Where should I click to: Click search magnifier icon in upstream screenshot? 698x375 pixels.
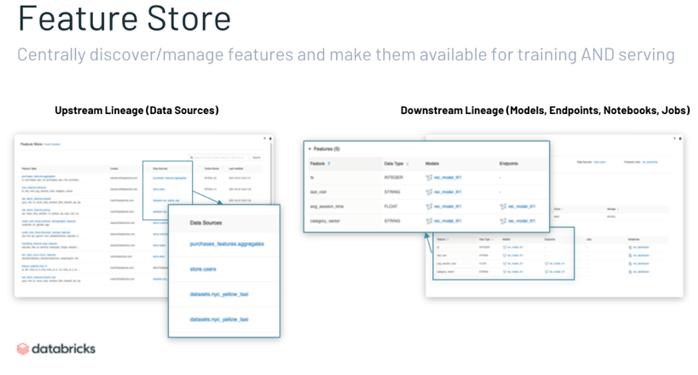(191, 157)
